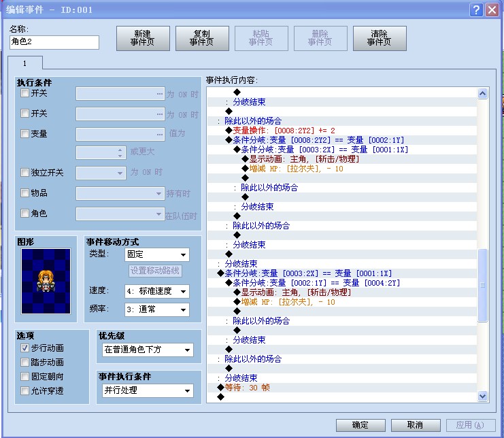Open the 频率 frequency dropdown

coord(157,309)
